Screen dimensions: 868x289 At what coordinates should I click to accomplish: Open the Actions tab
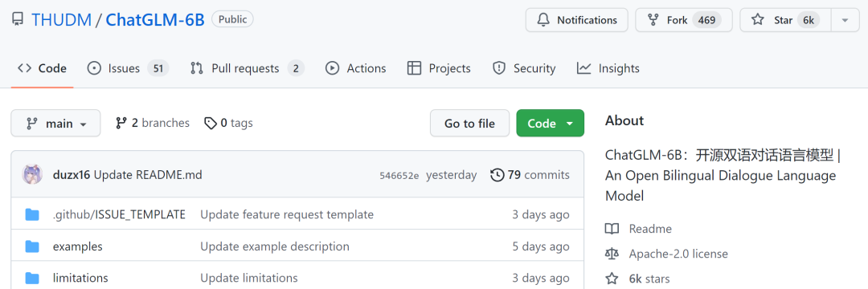tap(356, 68)
